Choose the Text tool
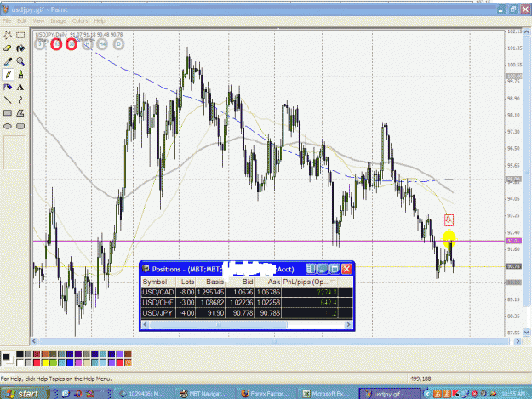The image size is (532, 399). tap(20, 87)
